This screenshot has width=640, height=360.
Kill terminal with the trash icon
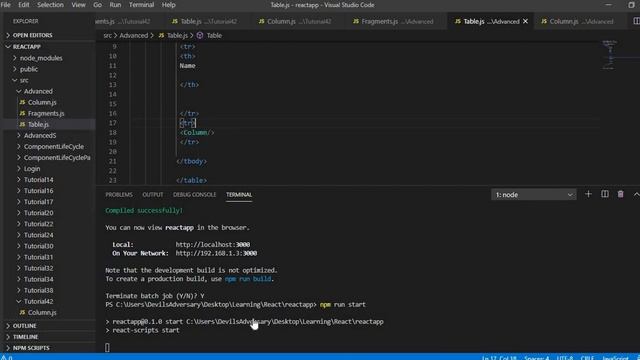(620, 194)
